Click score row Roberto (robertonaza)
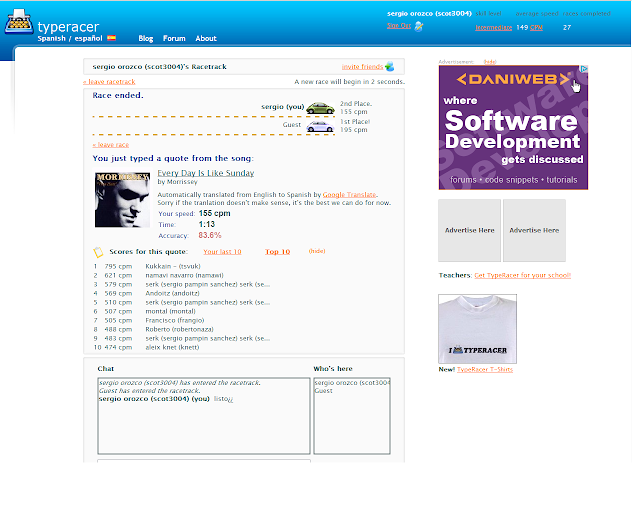 click(x=153, y=329)
